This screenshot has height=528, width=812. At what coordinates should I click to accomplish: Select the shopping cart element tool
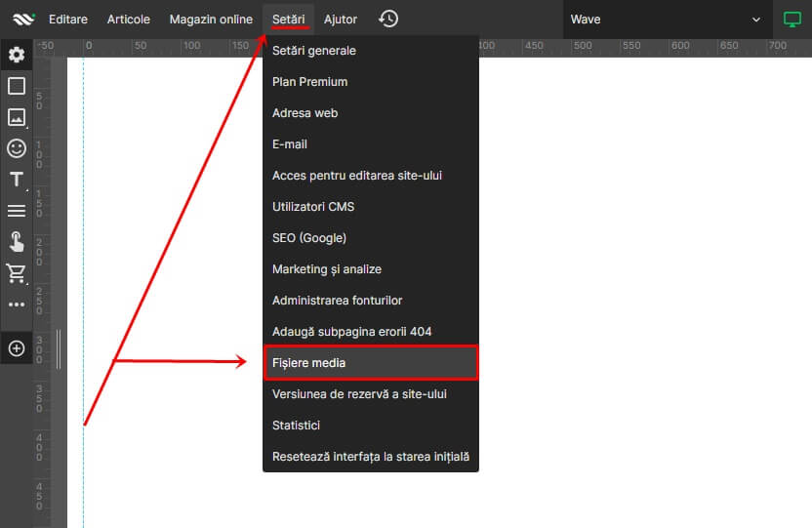pyautogui.click(x=17, y=273)
